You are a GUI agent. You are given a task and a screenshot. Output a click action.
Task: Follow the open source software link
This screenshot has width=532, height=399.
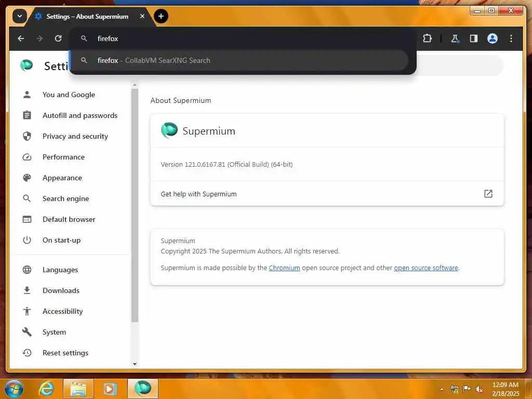(x=426, y=268)
